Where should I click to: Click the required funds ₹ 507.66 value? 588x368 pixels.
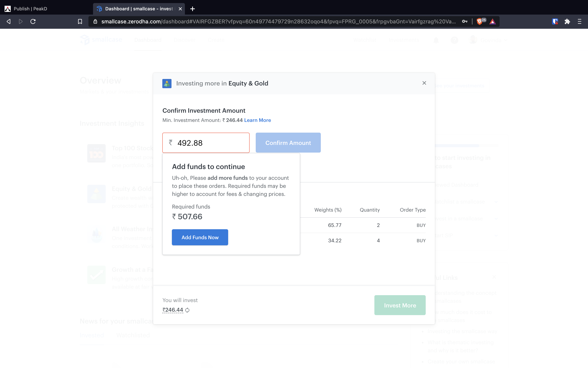[187, 217]
